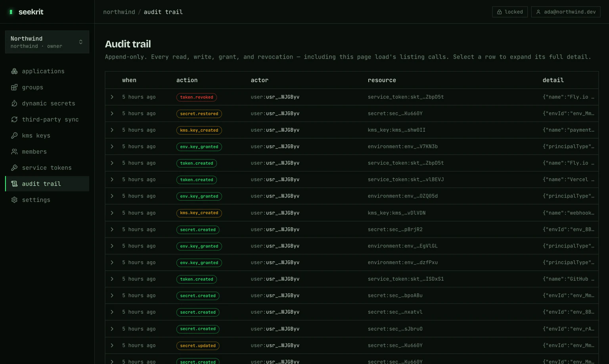Click the 'actor' column header
Viewport: 609px width, 364px height.
tap(259, 80)
